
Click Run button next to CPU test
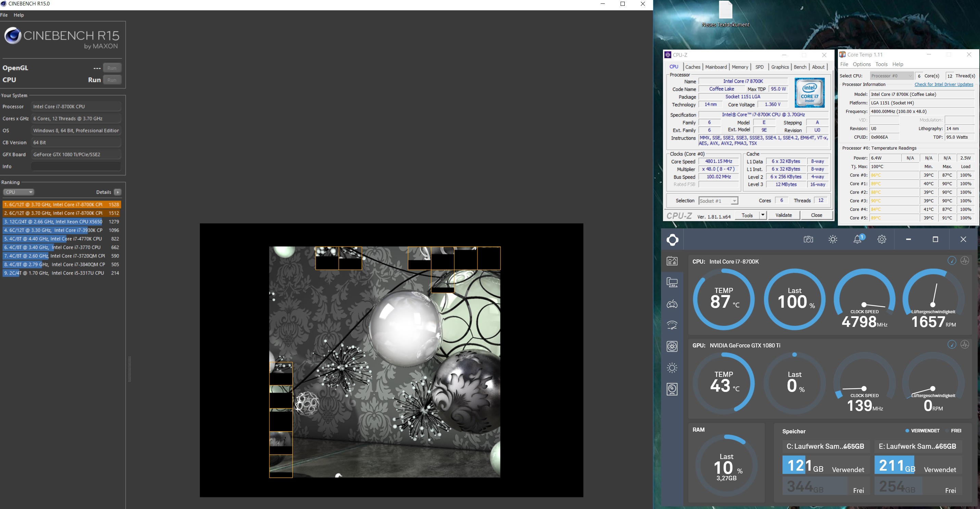pos(112,80)
